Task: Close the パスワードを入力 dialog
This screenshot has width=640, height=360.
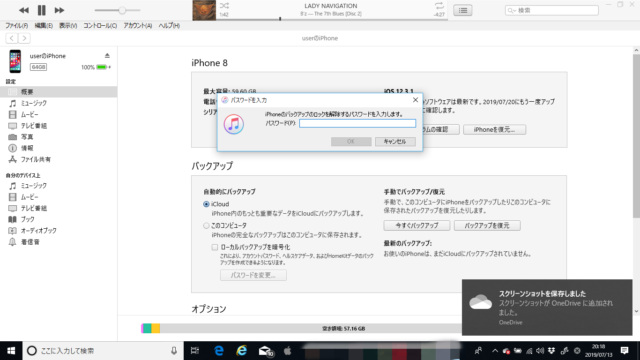Action: 415,100
